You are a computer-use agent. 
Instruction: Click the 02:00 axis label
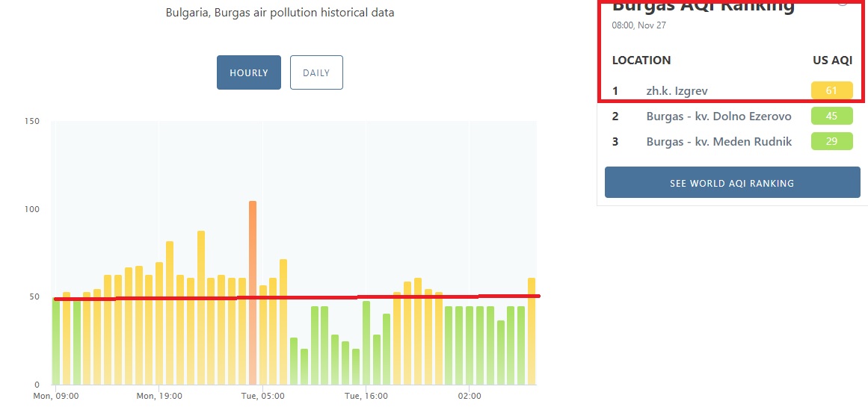(469, 396)
